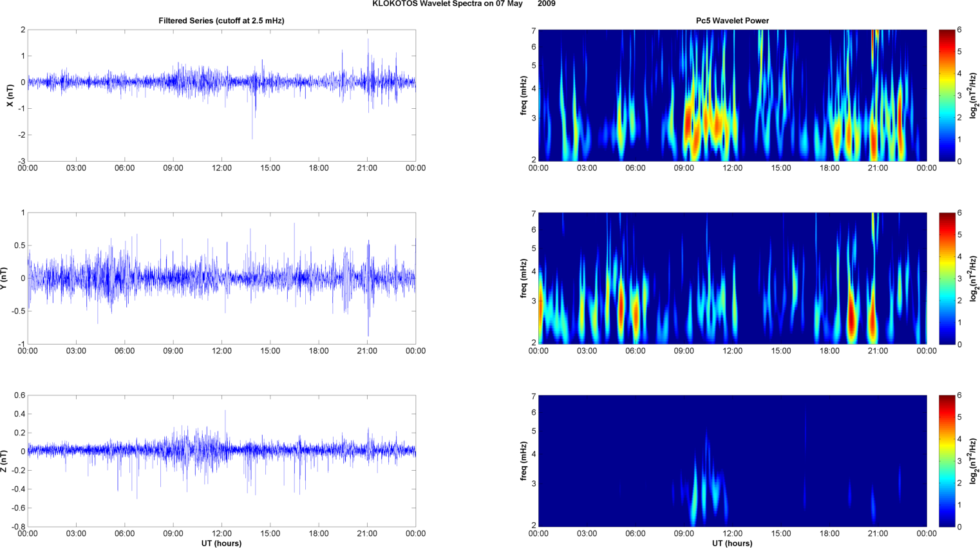Click the X (nT) axis label
The image size is (980, 548).
(10, 95)
